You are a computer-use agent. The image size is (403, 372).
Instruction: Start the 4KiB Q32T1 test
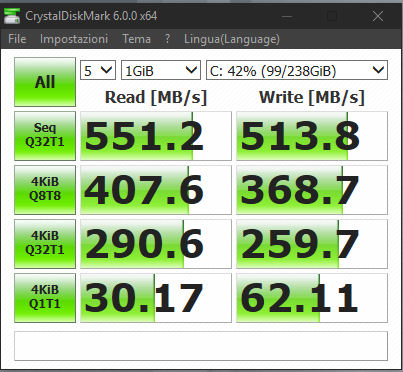point(45,244)
